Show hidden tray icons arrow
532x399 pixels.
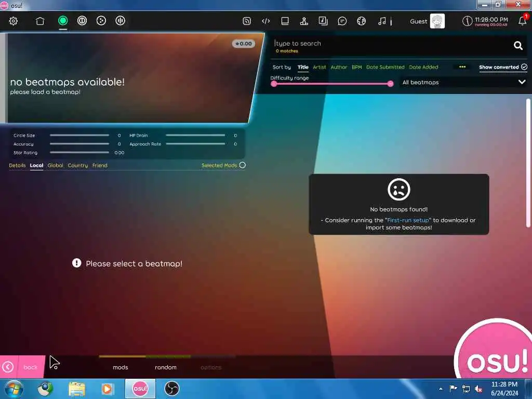tap(441, 389)
